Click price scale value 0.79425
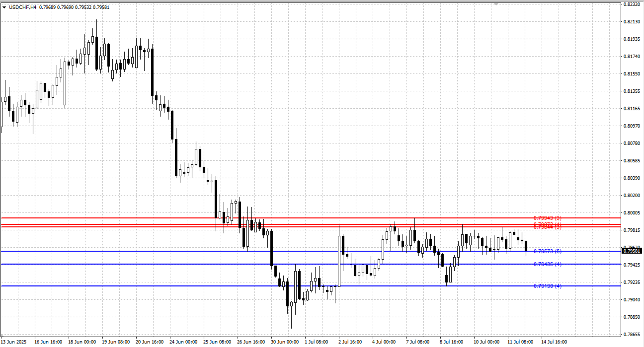The width and height of the screenshot is (644, 347). tap(632, 265)
